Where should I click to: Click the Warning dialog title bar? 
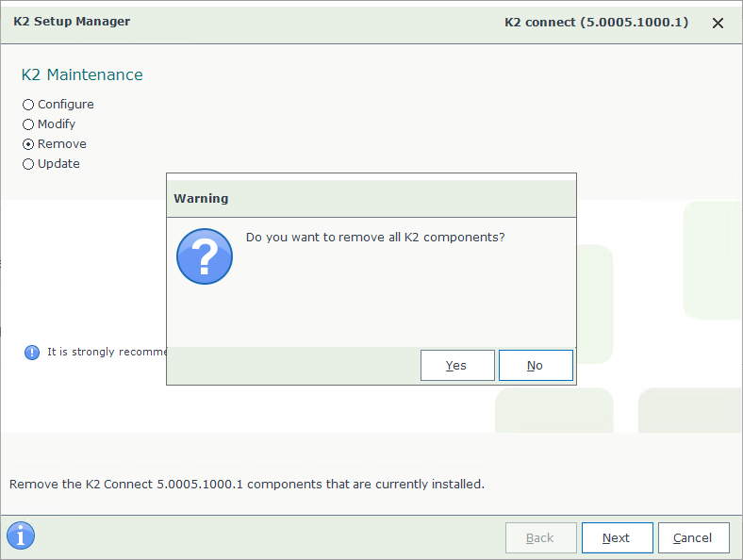371,199
